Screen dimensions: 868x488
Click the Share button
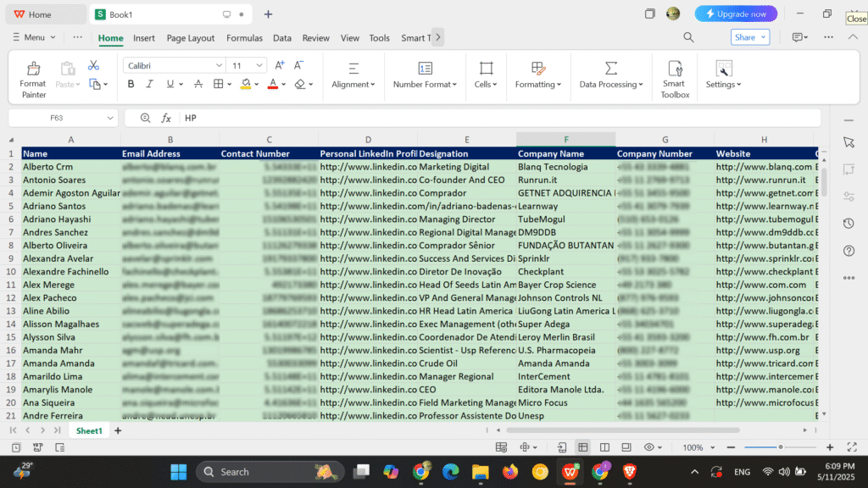750,37
